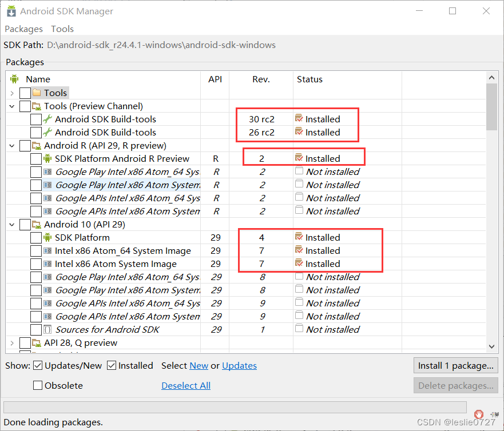
Task: Click the installed icon for Intel x86 Atom System Image
Action: (299, 264)
